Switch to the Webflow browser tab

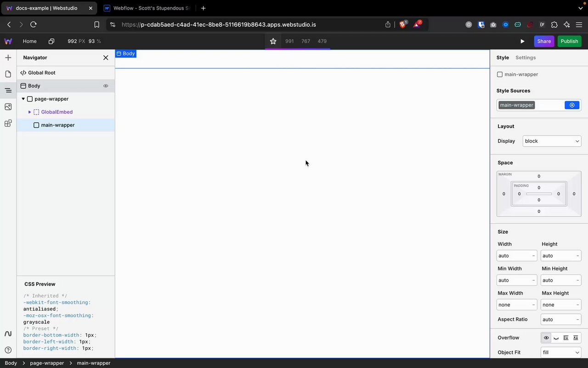146,8
